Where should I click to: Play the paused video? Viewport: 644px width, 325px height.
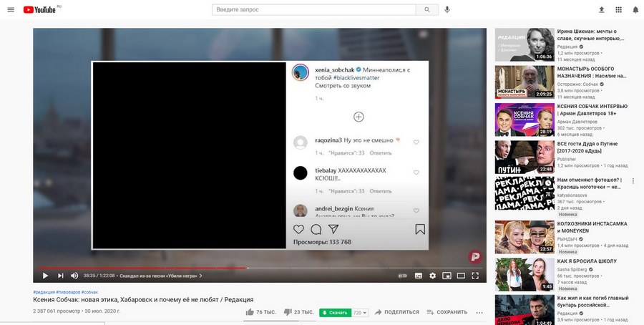(45, 276)
